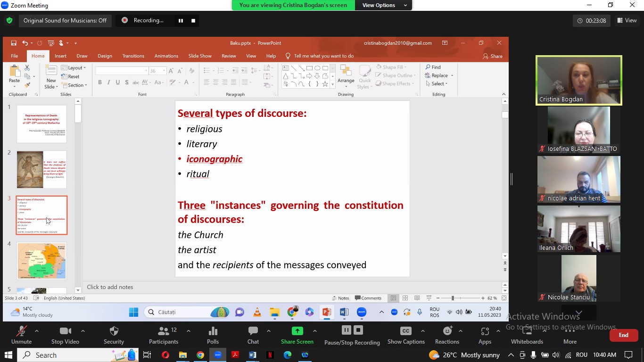Image resolution: width=644 pixels, height=362 pixels.
Task: Click the green encryption shield icon
Action: pos(9,21)
